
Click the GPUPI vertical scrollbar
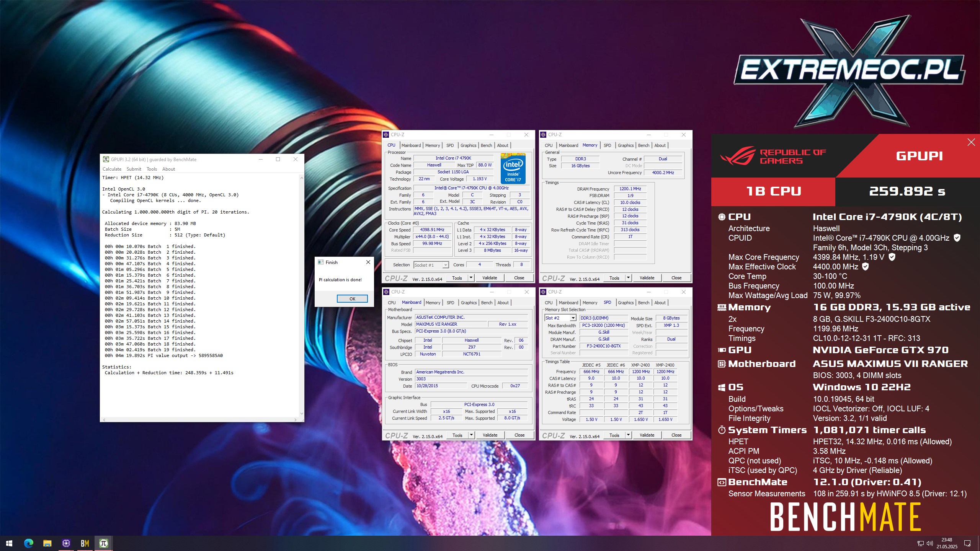[302, 295]
